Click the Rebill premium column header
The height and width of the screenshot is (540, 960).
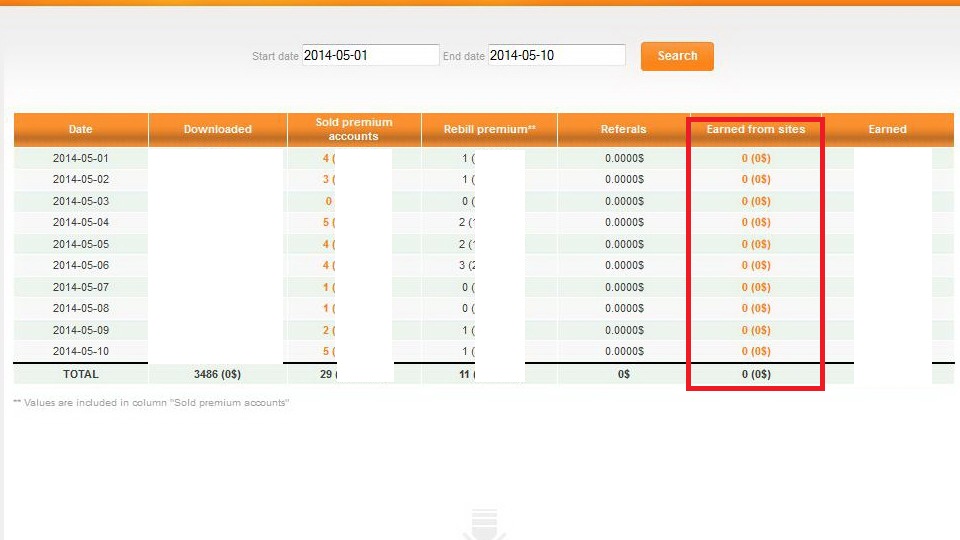click(x=489, y=129)
